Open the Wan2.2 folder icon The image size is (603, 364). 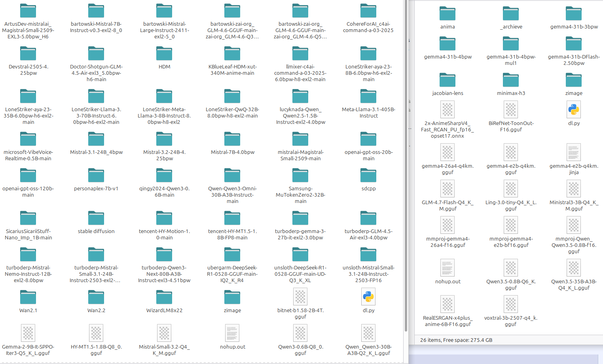tap(96, 298)
